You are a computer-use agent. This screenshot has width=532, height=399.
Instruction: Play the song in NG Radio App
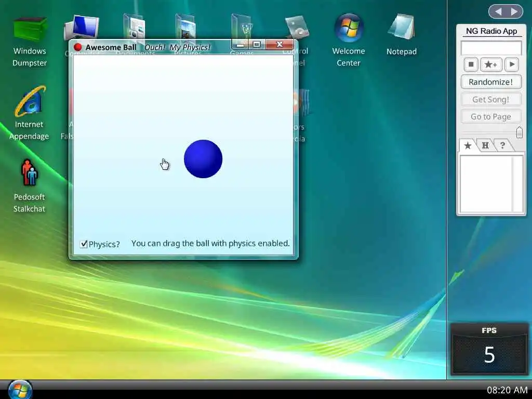(512, 64)
